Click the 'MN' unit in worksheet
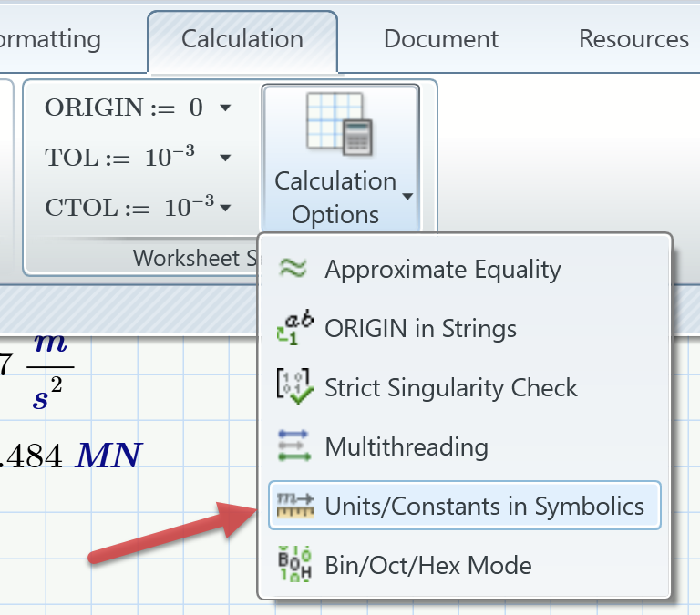Viewport: 700px width, 615px height. pyautogui.click(x=109, y=456)
